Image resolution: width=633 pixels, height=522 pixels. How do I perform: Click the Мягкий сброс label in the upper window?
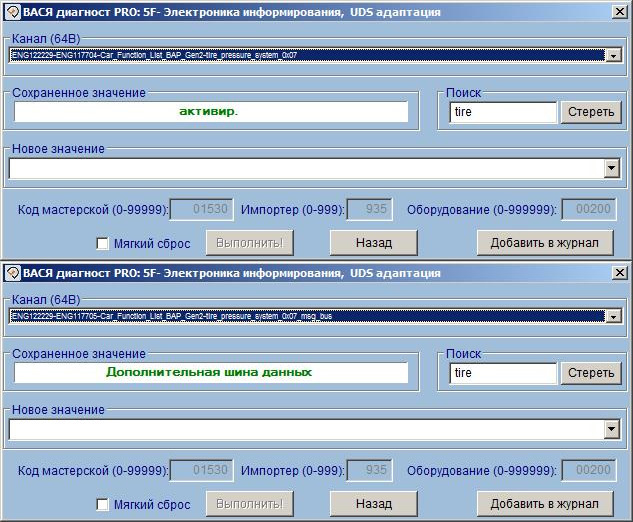pyautogui.click(x=152, y=244)
